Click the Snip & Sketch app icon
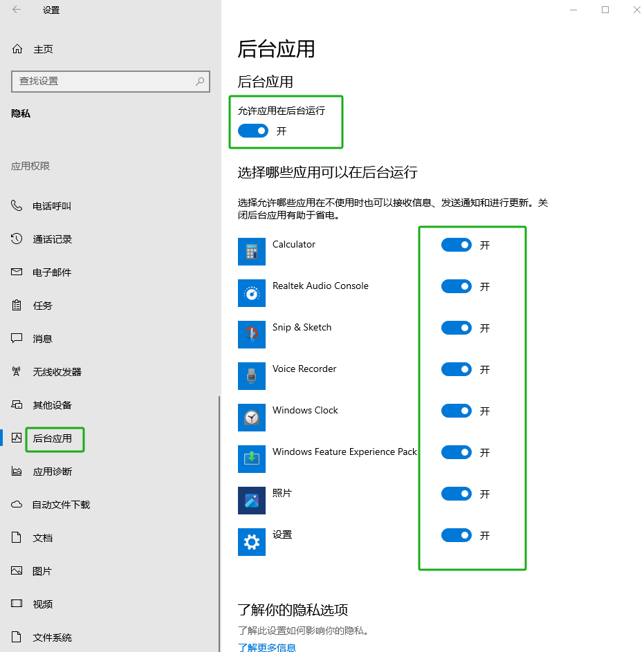 click(252, 335)
